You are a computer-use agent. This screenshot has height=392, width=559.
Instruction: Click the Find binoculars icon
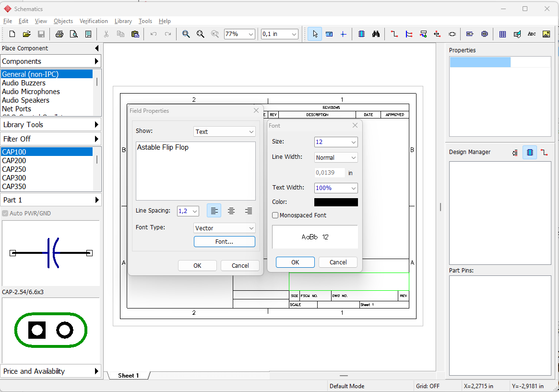[376, 34]
